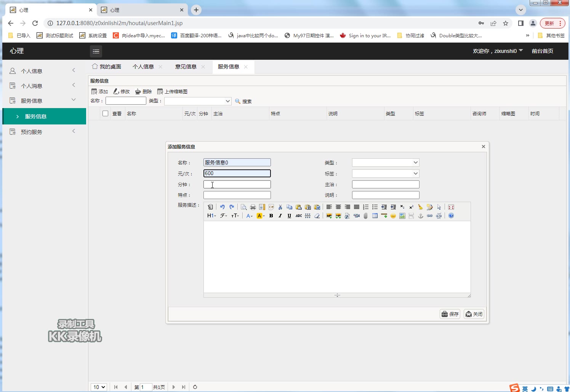
Task: Go to 前台首页 link in the header
Action: tap(543, 51)
